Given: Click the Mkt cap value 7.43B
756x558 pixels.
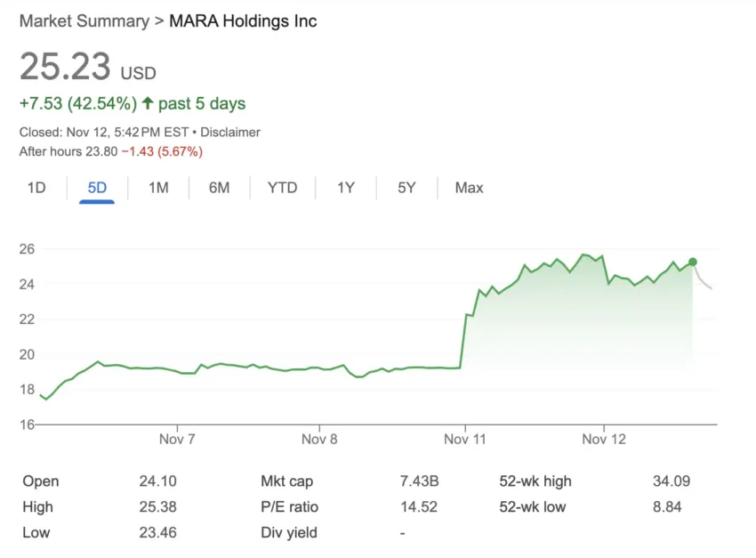Looking at the screenshot, I should tap(419, 481).
